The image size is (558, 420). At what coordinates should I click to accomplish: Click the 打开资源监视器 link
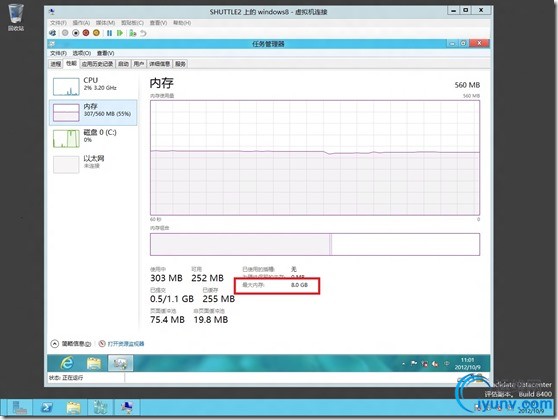(x=121, y=344)
